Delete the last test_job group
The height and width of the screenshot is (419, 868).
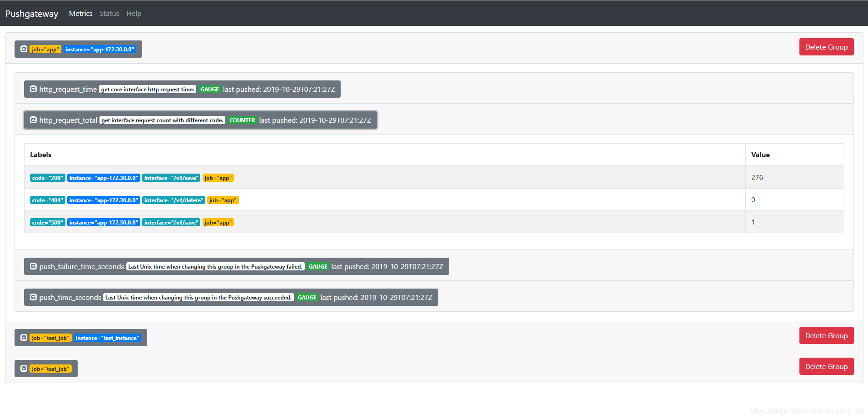pos(826,366)
